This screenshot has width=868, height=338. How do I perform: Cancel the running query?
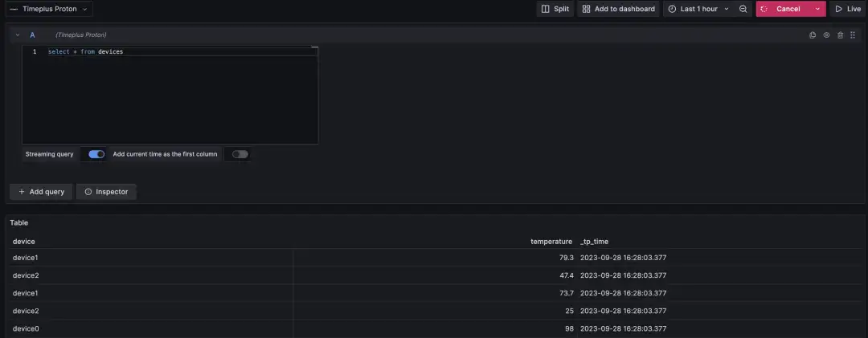point(782,9)
